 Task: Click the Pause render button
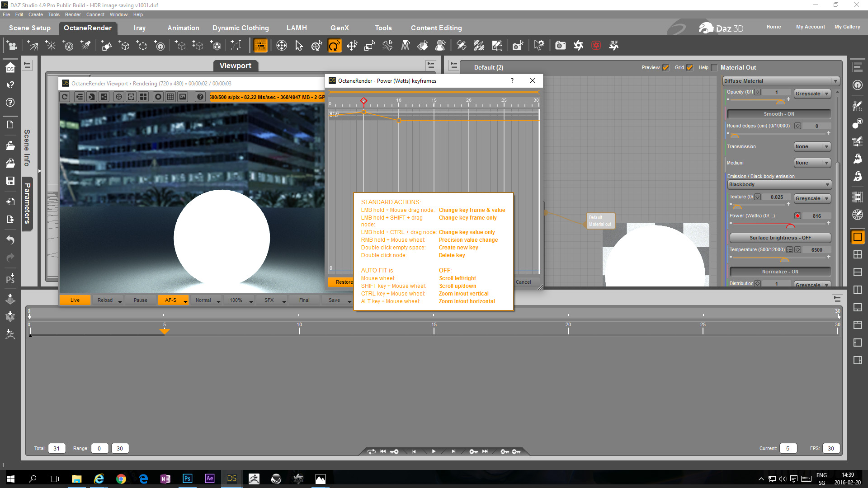(x=140, y=300)
